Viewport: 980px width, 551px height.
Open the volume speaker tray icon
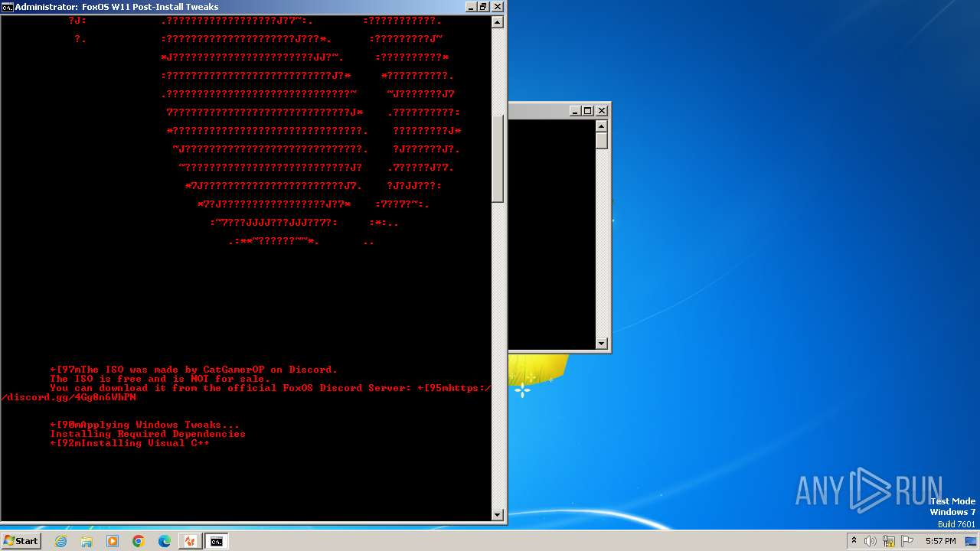[871, 541]
